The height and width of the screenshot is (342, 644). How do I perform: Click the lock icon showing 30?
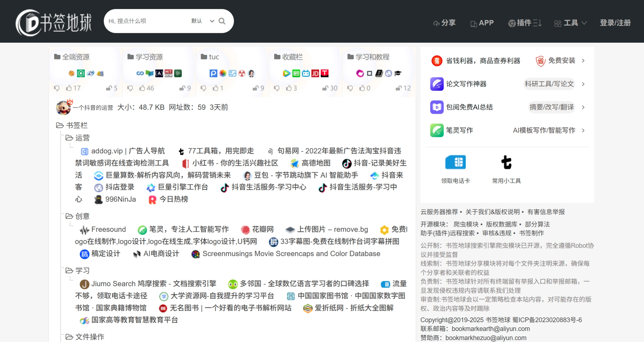326,88
